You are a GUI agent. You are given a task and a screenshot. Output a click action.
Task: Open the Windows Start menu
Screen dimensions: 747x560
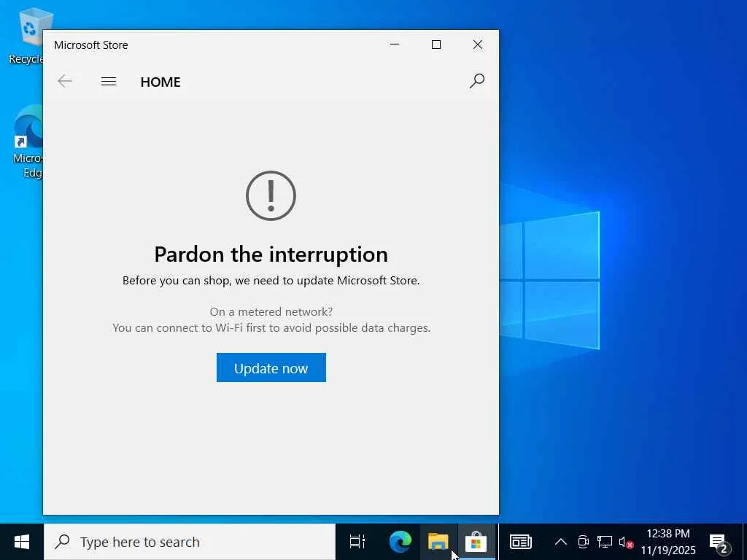(21, 542)
